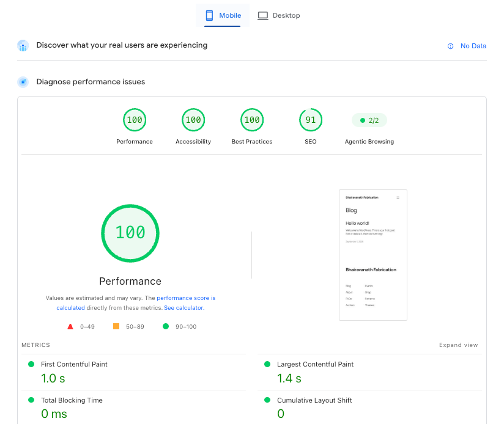Click the 0–49 legend text
Image resolution: width=504 pixels, height=424 pixels.
point(87,327)
